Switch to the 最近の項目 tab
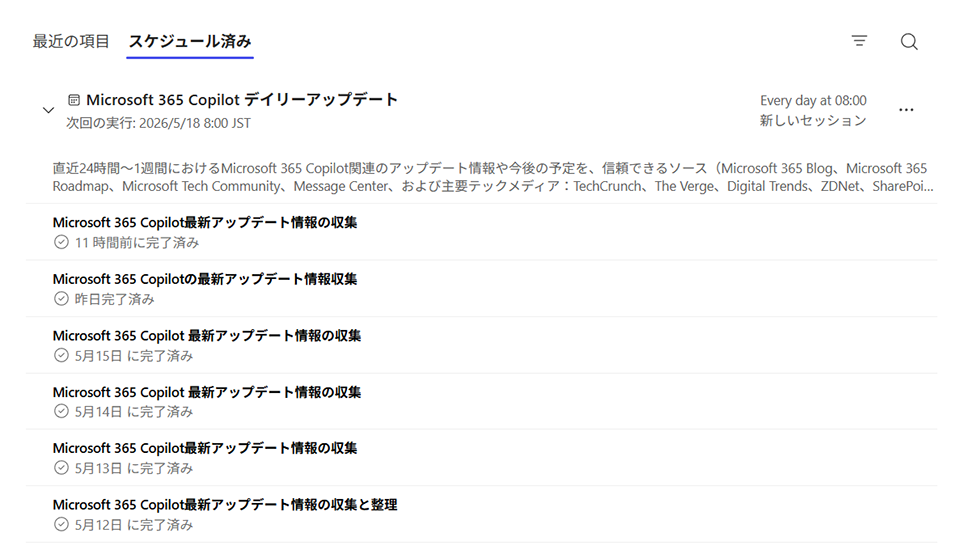The width and height of the screenshot is (960, 554). click(x=71, y=42)
